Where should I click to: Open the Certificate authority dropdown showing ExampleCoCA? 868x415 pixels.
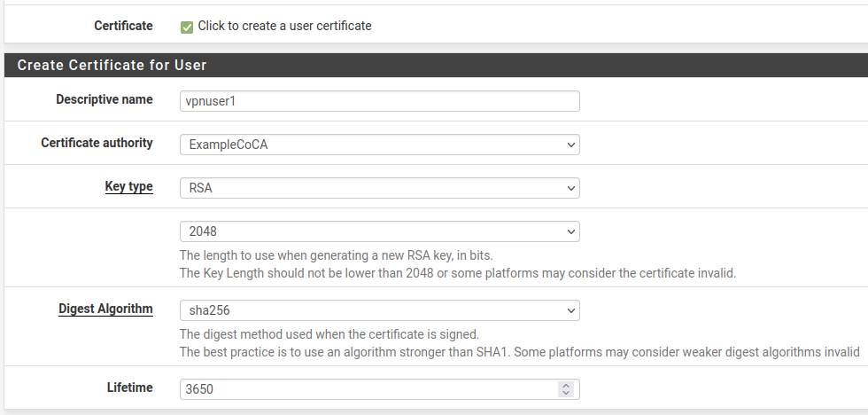pos(379,145)
